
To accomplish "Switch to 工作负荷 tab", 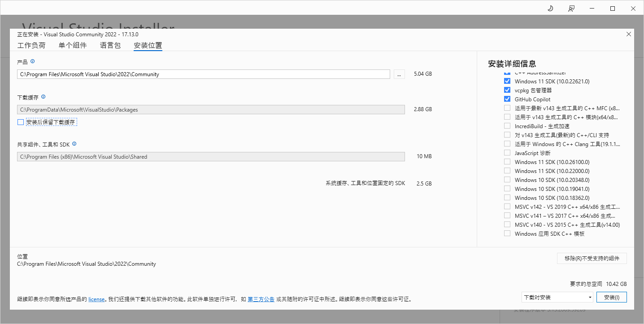I will pyautogui.click(x=31, y=45).
